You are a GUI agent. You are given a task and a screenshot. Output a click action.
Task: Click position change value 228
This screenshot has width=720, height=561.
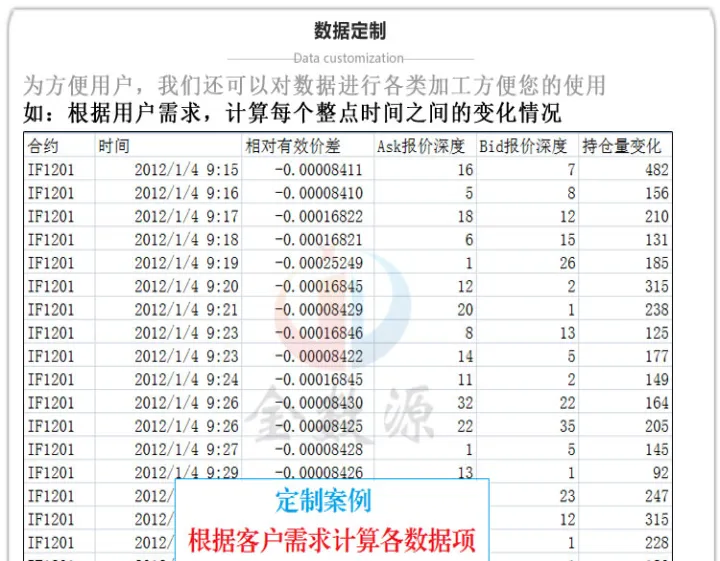(657, 543)
